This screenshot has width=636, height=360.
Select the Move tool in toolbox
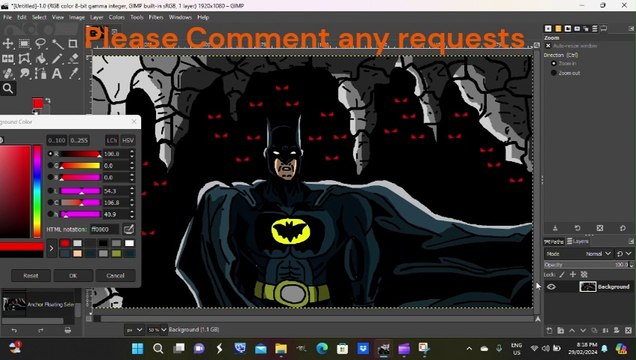click(8, 43)
